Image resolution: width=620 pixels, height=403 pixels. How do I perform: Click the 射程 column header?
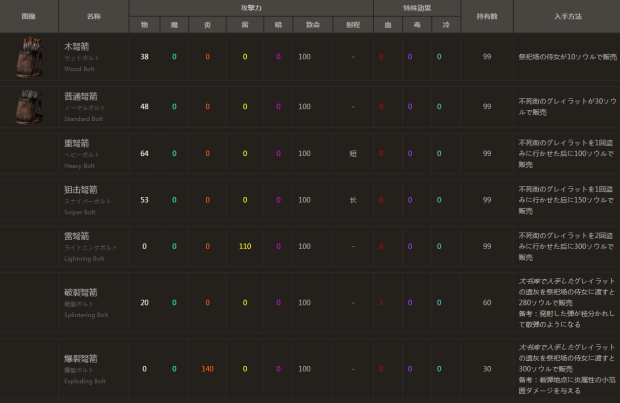[x=352, y=26]
